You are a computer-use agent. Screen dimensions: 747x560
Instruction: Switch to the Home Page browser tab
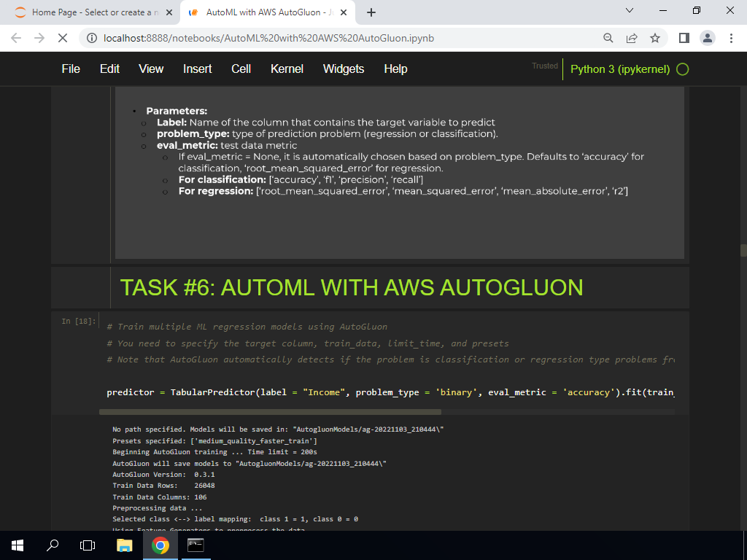[x=90, y=12]
